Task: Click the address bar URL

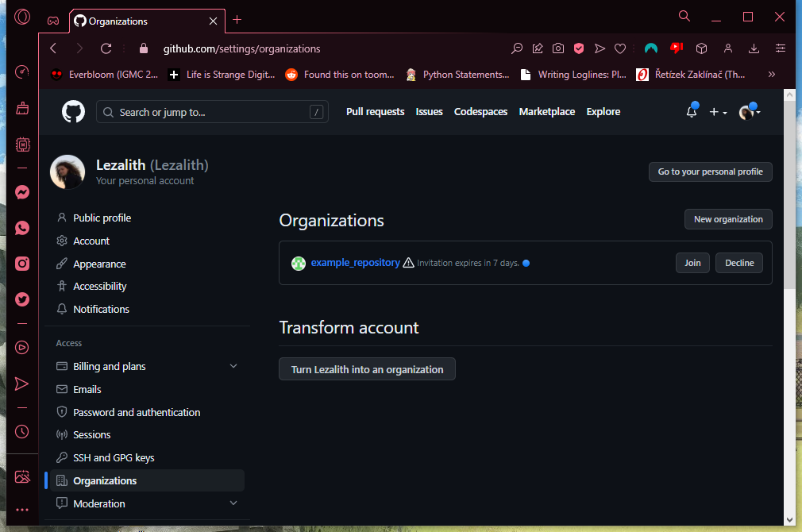Action: pos(241,48)
